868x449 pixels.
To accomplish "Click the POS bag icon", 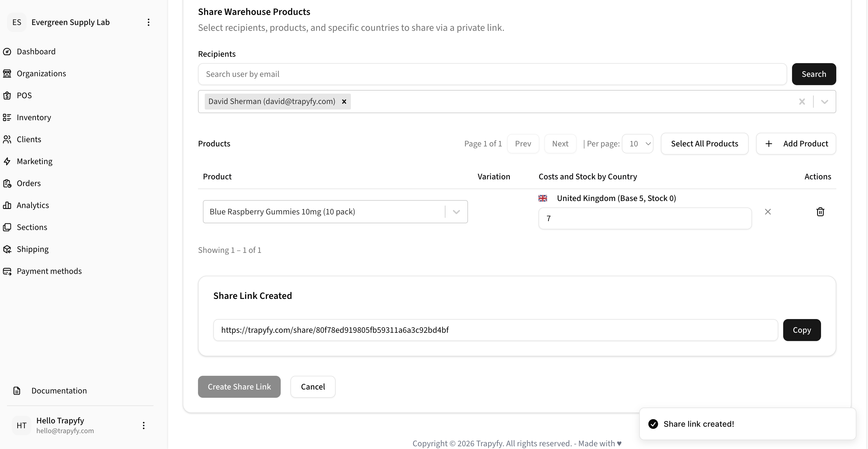I will (x=7, y=96).
